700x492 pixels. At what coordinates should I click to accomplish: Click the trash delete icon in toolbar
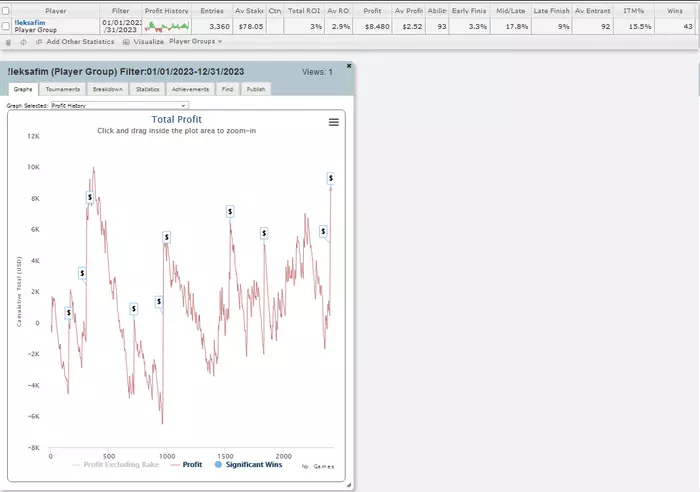(8, 42)
